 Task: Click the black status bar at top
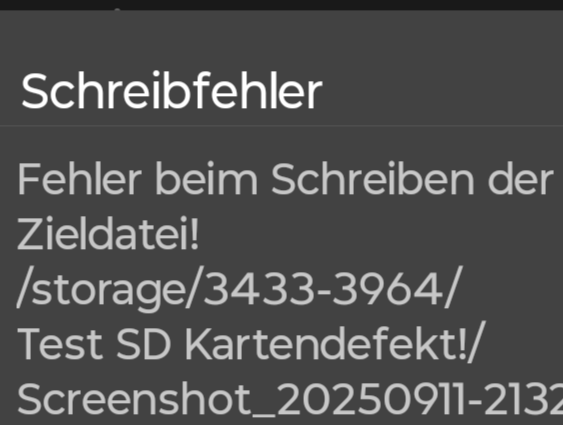coord(282,5)
